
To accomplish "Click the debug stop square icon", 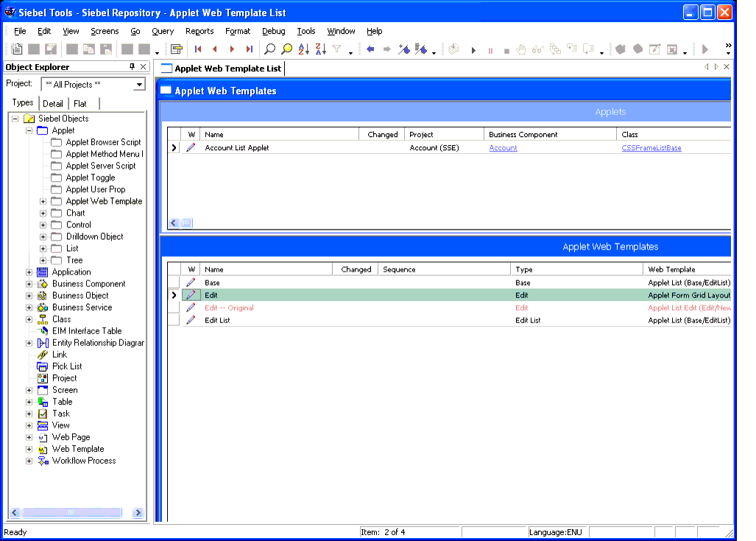I will [506, 51].
